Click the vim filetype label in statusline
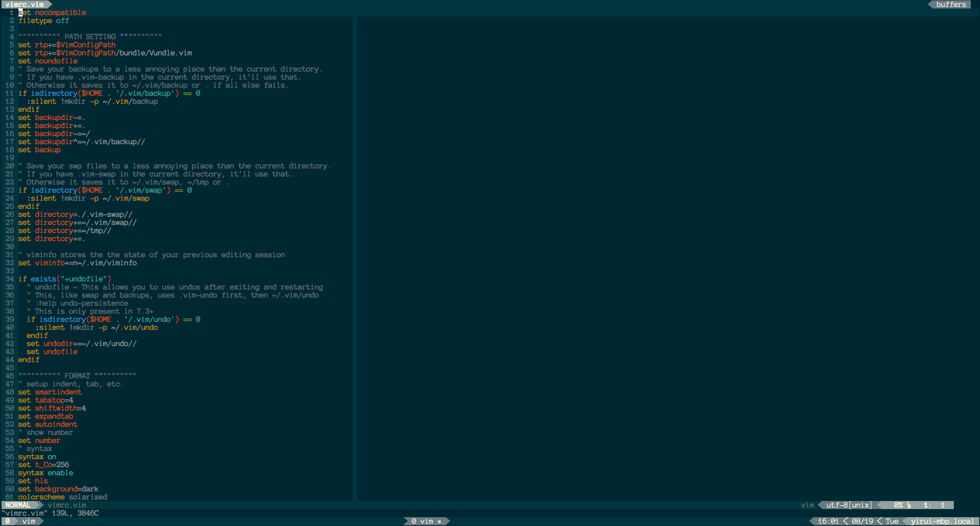Screen dimensions: 980x526 pyautogui.click(x=807, y=505)
